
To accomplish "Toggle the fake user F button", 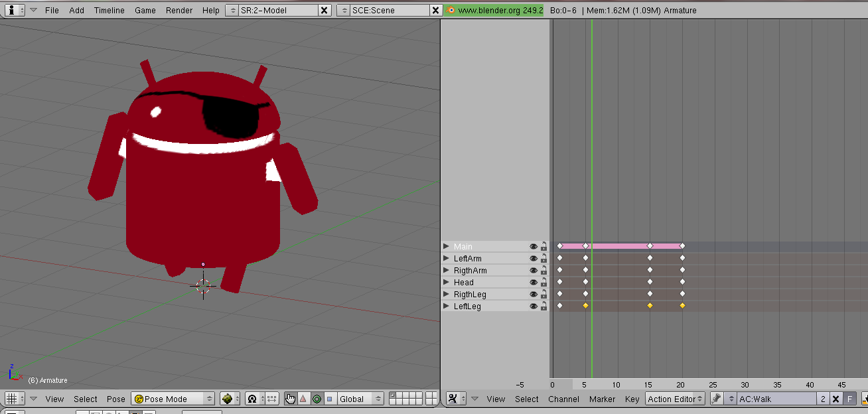I will pyautogui.click(x=849, y=399).
